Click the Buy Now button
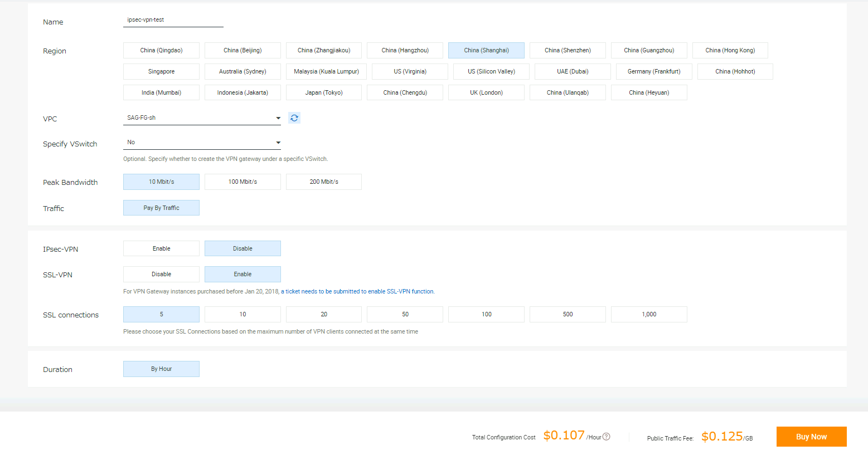This screenshot has height=455, width=868. (x=811, y=437)
